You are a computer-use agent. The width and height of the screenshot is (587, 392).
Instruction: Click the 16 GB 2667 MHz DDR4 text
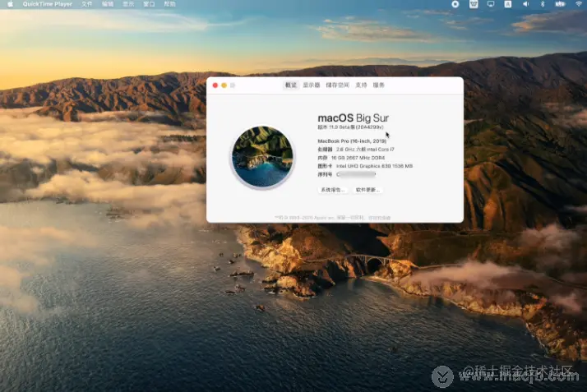[358, 158]
